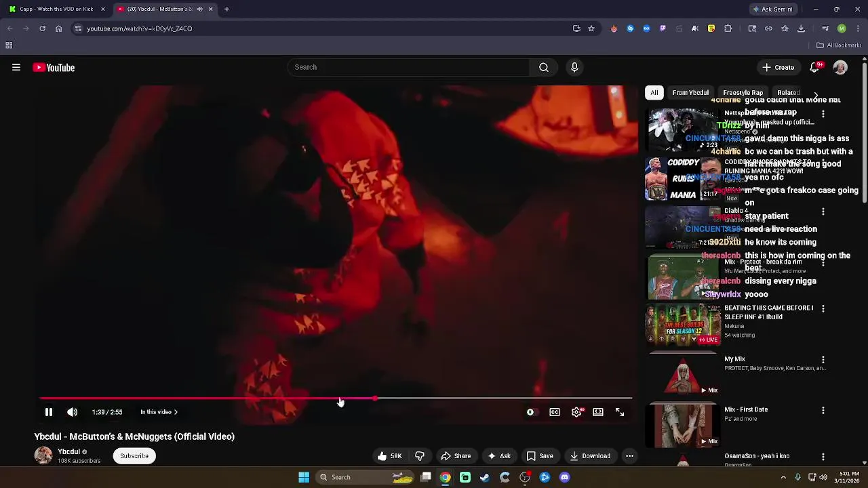
Task: Open Chrome media controls icon
Action: tap(825, 28)
